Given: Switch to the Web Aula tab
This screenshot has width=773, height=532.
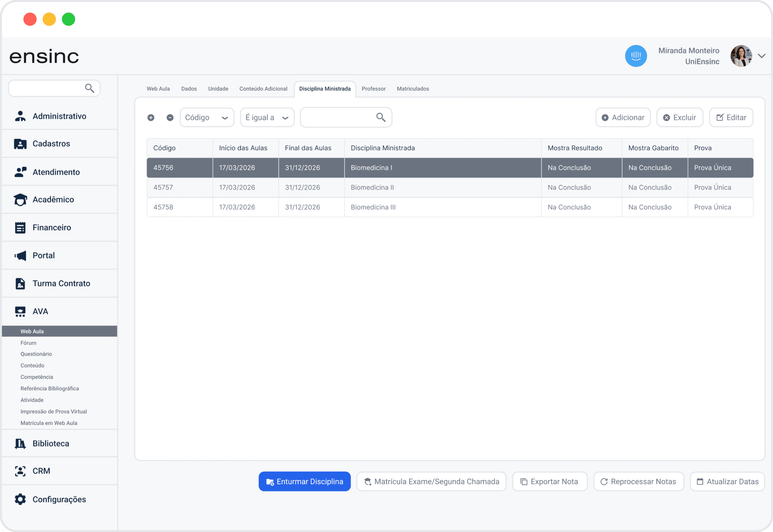Looking at the screenshot, I should coord(158,89).
